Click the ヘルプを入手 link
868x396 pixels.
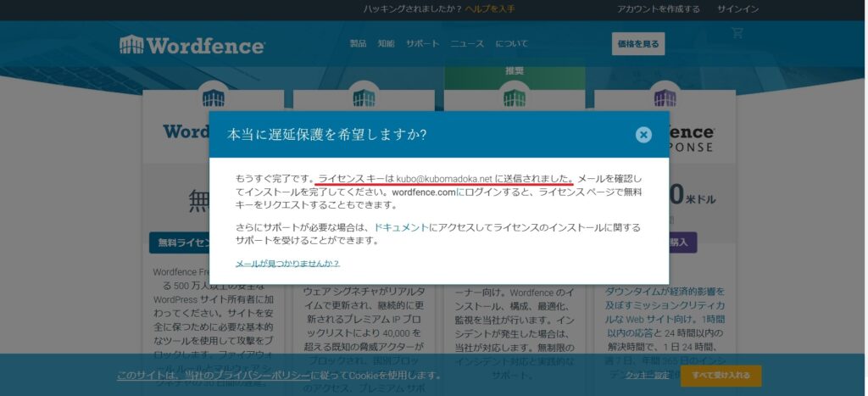coord(490,9)
